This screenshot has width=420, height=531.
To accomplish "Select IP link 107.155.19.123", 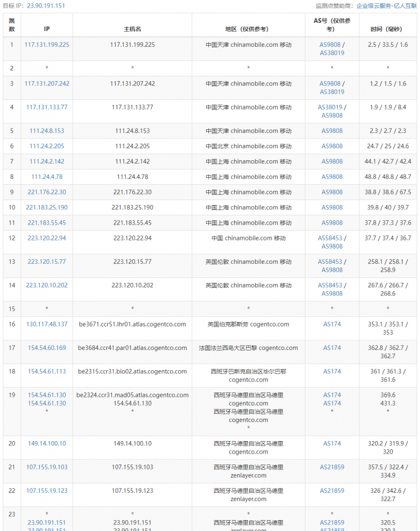I will (x=47, y=491).
